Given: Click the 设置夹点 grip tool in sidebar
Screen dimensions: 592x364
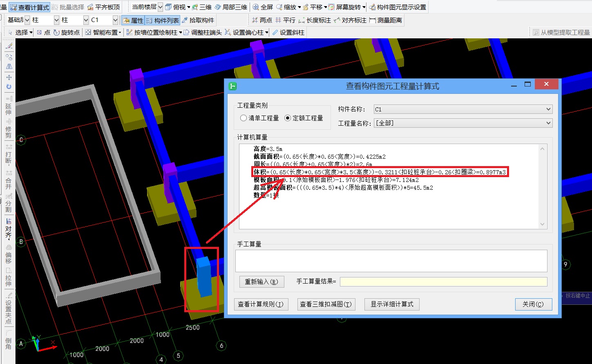Looking at the screenshot, I should 9,308.
